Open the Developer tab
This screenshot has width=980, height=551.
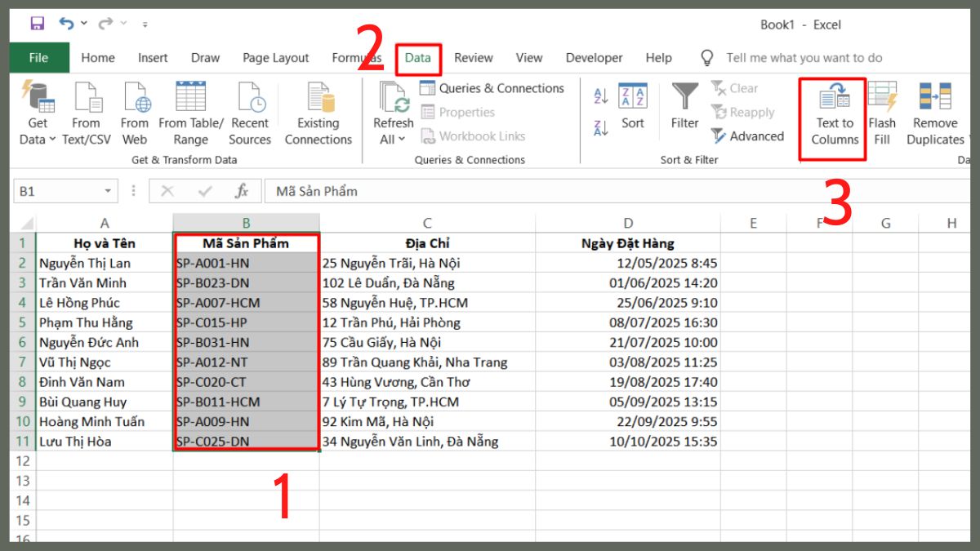click(594, 57)
